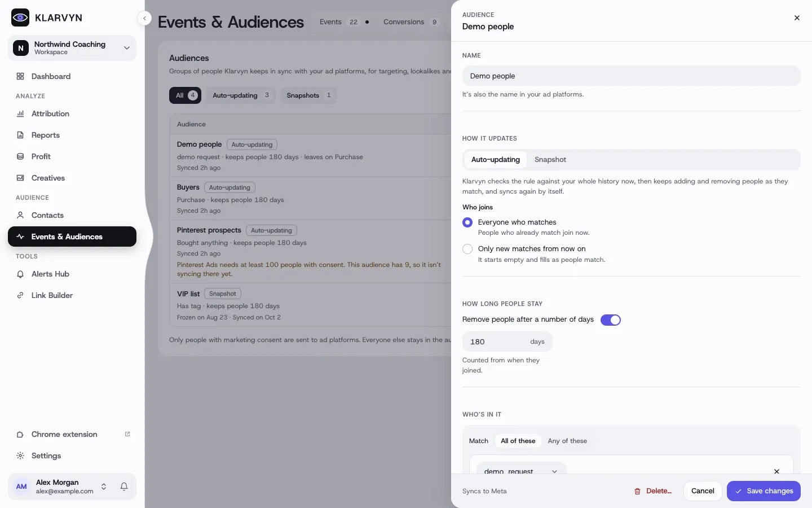
Task: Open Settings gear icon
Action: 20,456
